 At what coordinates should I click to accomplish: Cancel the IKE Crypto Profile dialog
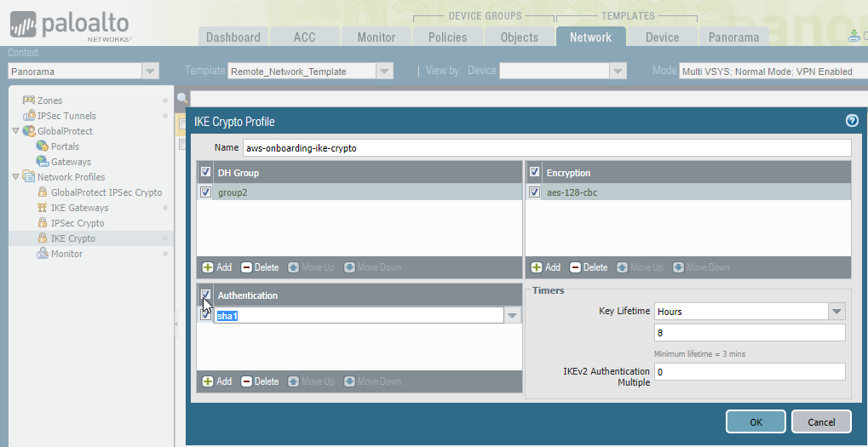point(821,421)
